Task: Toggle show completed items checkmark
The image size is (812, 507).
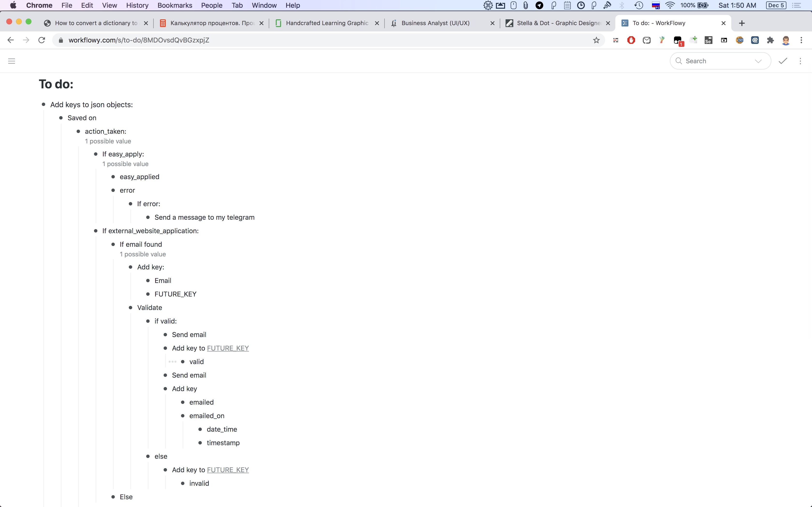Action: 783,61
